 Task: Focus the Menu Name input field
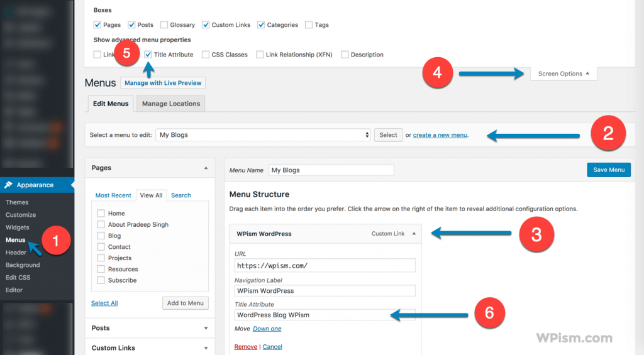pos(331,170)
